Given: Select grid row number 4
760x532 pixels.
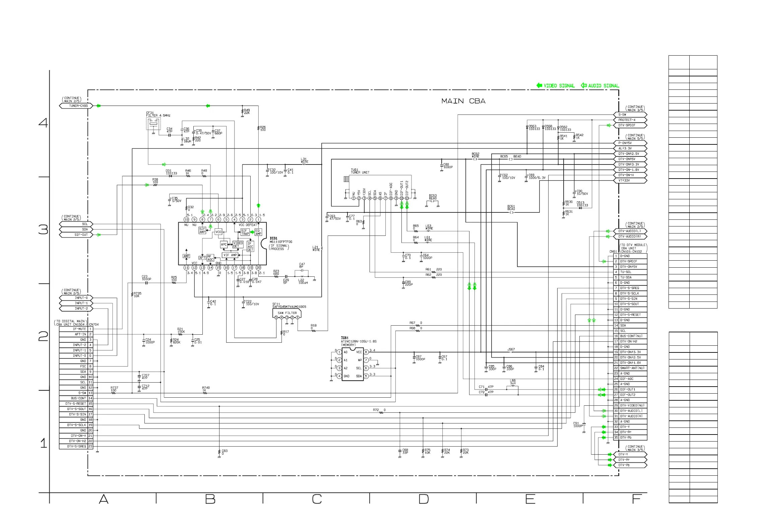Looking at the screenshot, I should click(x=43, y=123).
